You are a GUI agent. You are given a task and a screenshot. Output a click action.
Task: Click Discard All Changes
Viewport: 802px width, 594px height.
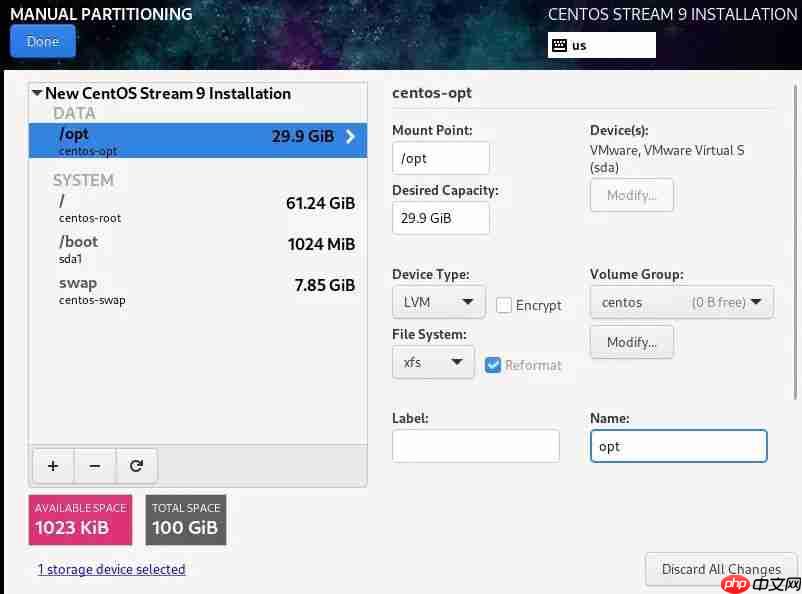721,569
